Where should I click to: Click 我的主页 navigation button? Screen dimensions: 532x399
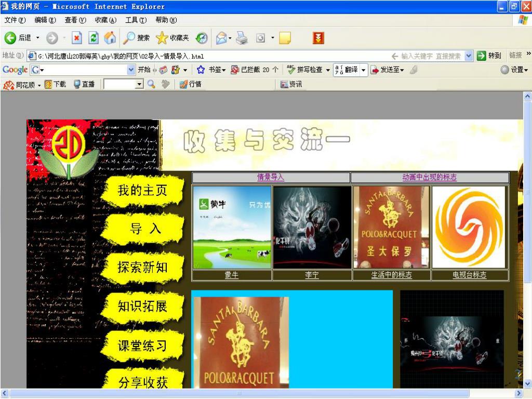(142, 191)
